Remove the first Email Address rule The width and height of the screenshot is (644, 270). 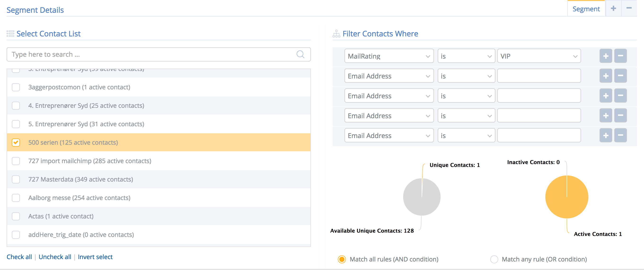621,76
